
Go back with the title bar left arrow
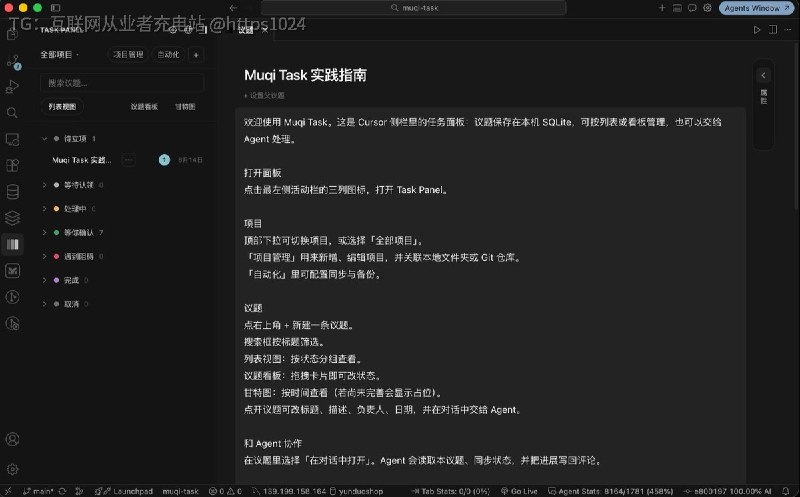coord(234,8)
